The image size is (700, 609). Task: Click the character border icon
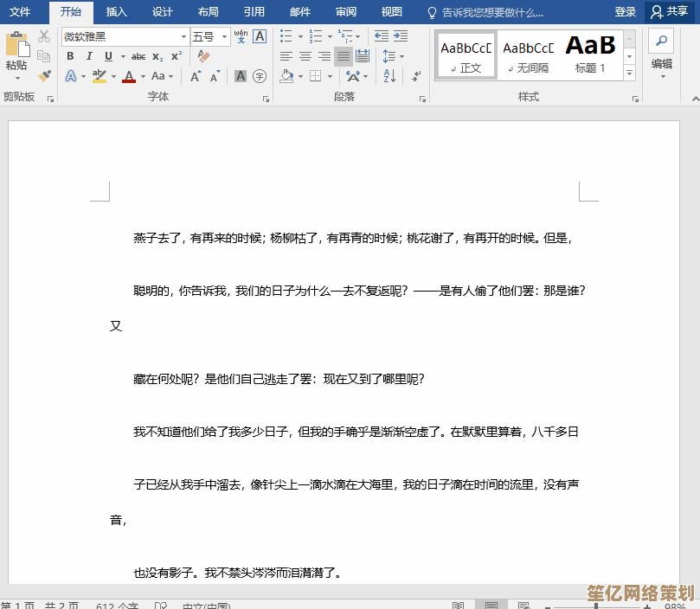coord(260,36)
